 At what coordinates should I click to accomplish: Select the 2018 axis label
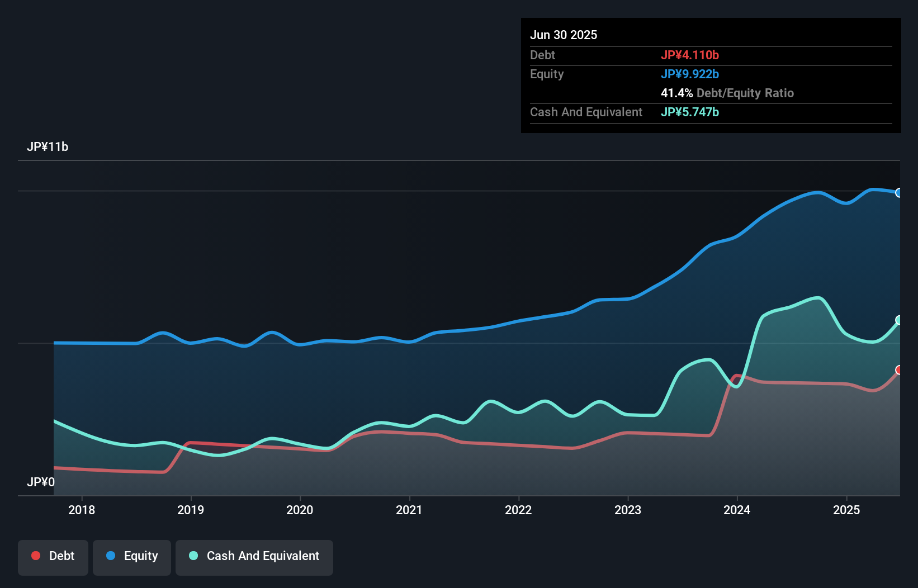pos(82,510)
